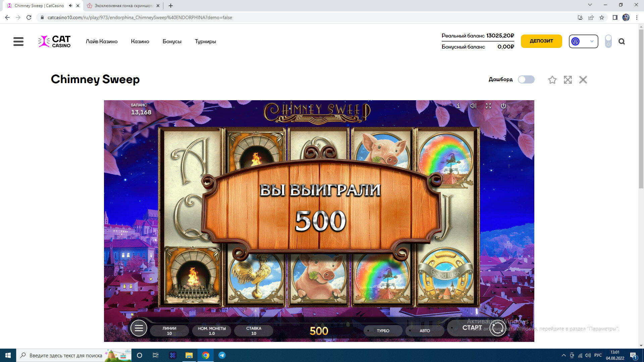Expand the user profile dropdown
The height and width of the screenshot is (362, 644).
tap(583, 42)
